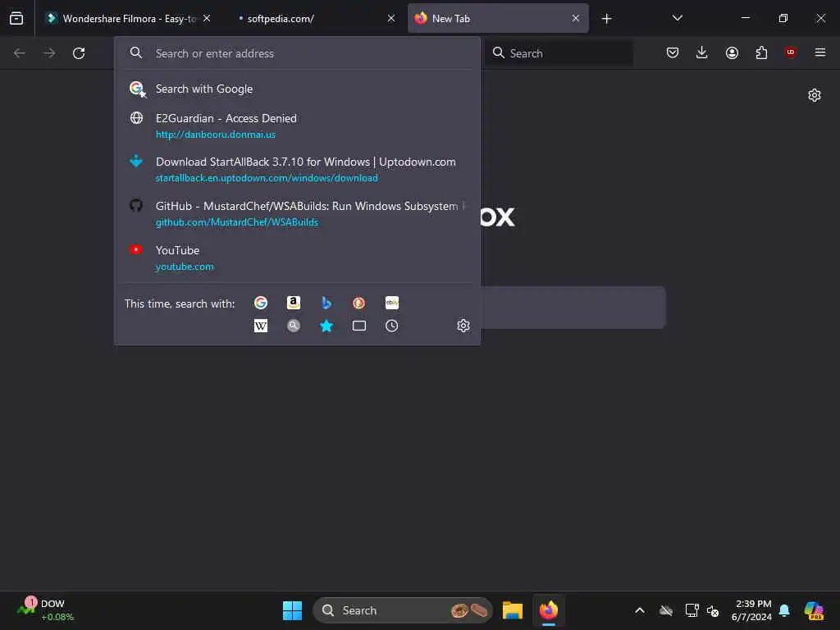Close the New Tab tab

point(575,18)
